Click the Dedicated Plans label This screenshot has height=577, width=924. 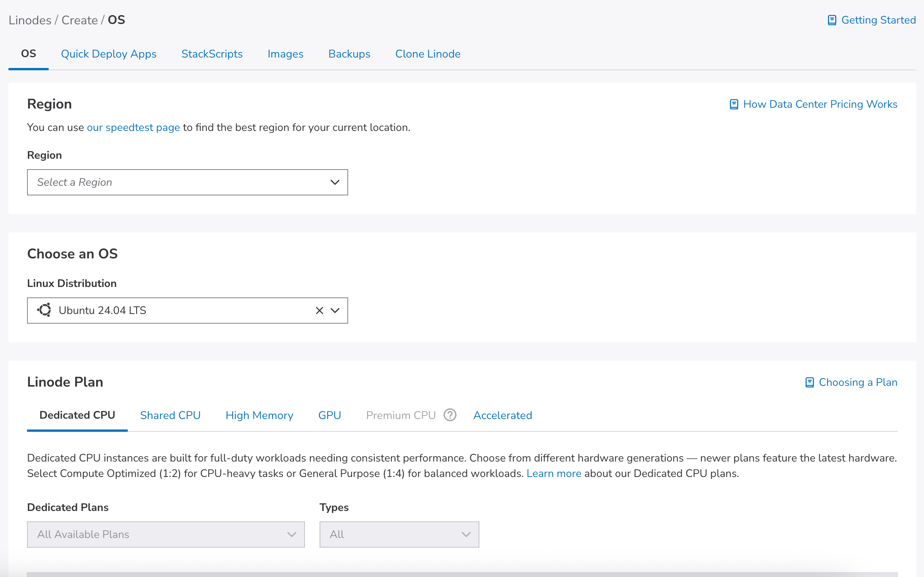[x=68, y=507]
